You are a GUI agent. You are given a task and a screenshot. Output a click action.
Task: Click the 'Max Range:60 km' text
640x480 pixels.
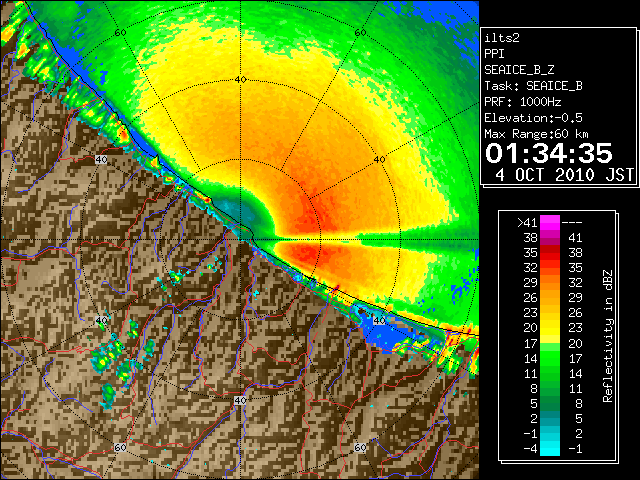(x=536, y=134)
